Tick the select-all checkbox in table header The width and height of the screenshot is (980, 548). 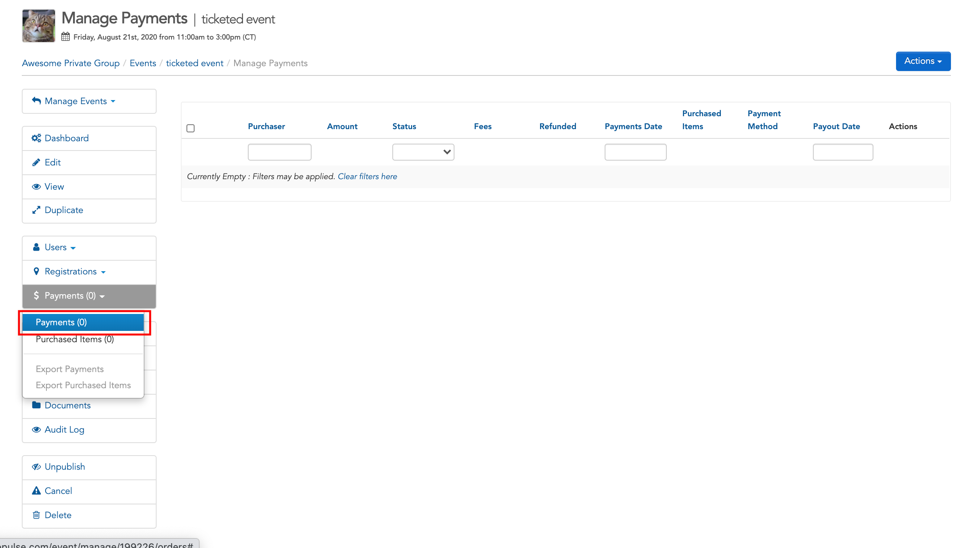tap(191, 128)
